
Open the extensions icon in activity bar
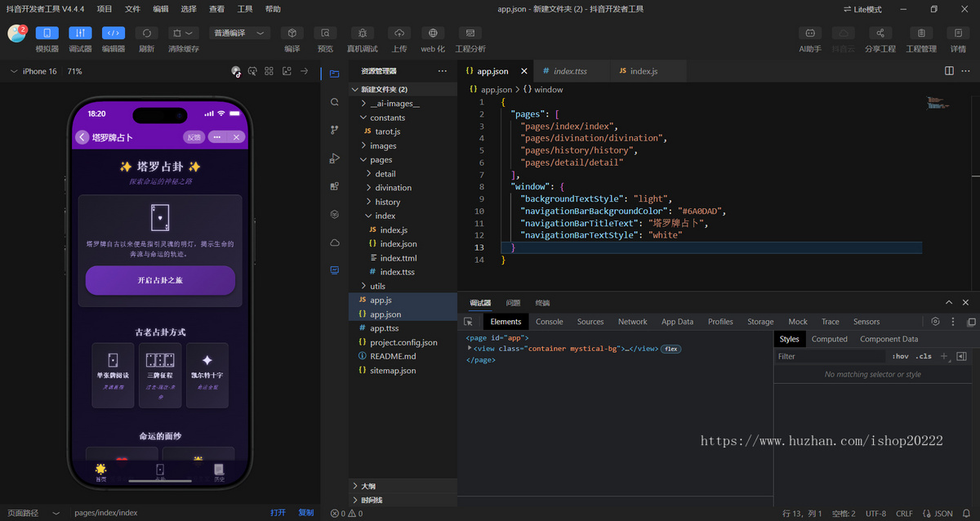334,186
